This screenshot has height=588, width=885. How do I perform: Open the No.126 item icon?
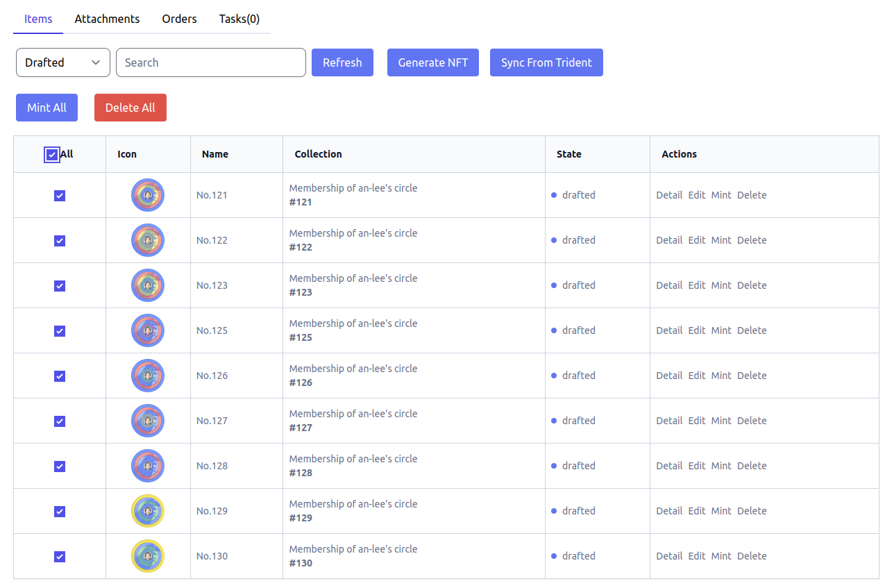click(148, 376)
